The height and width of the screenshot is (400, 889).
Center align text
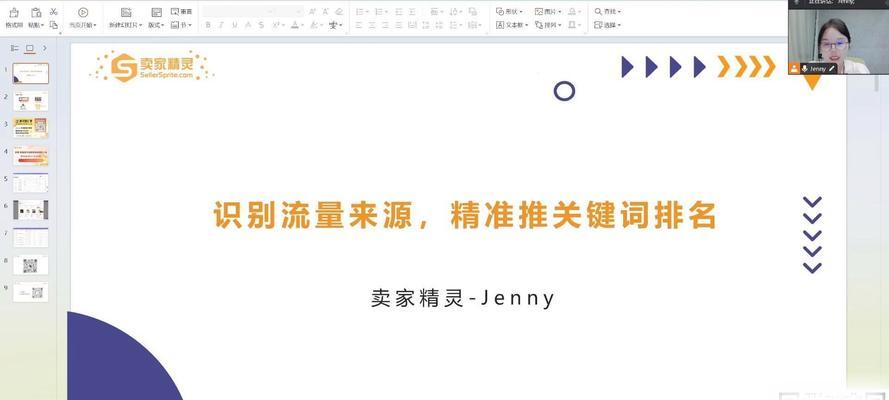point(372,25)
